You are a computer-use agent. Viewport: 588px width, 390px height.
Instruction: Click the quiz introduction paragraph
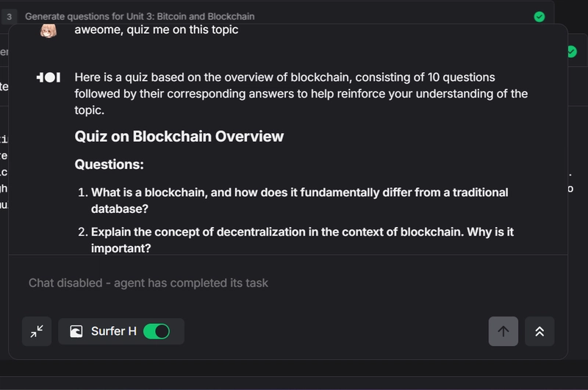(x=301, y=94)
